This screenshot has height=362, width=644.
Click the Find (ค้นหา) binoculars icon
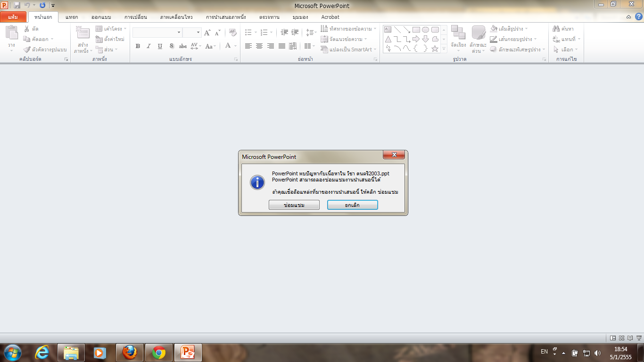pyautogui.click(x=556, y=29)
